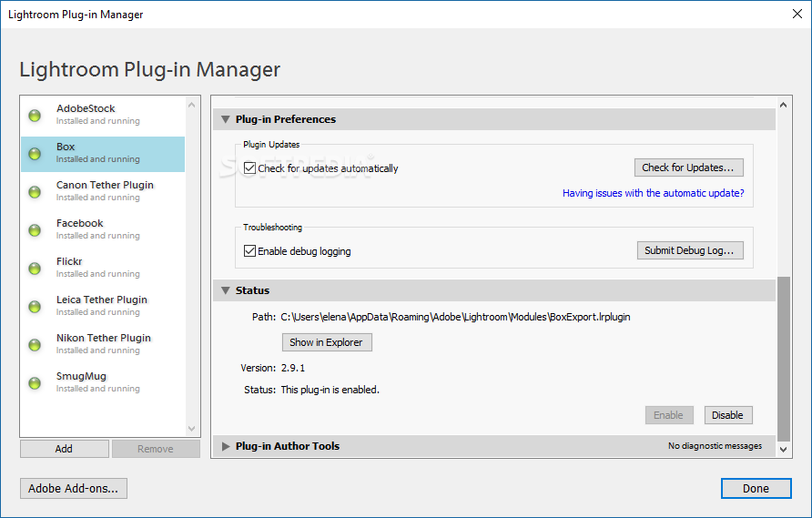812x518 pixels.
Task: Click the green status light next to Facebook
Action: (x=35, y=230)
